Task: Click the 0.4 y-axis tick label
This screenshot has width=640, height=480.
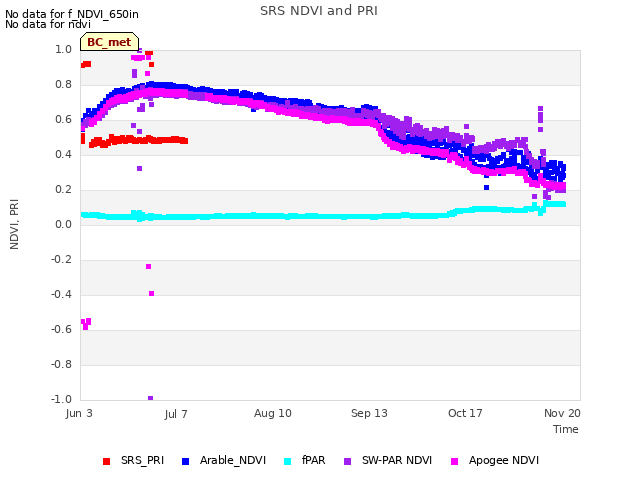Action: click(x=63, y=154)
